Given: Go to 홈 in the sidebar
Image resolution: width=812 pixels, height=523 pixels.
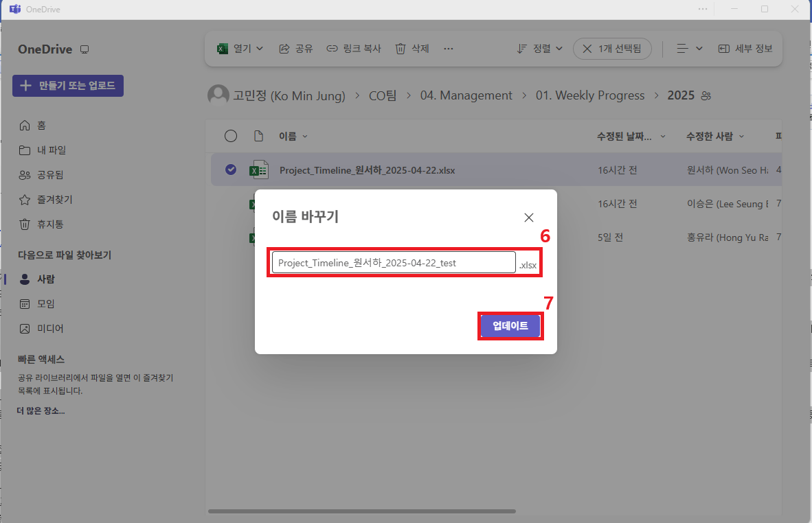Looking at the screenshot, I should point(32,125).
